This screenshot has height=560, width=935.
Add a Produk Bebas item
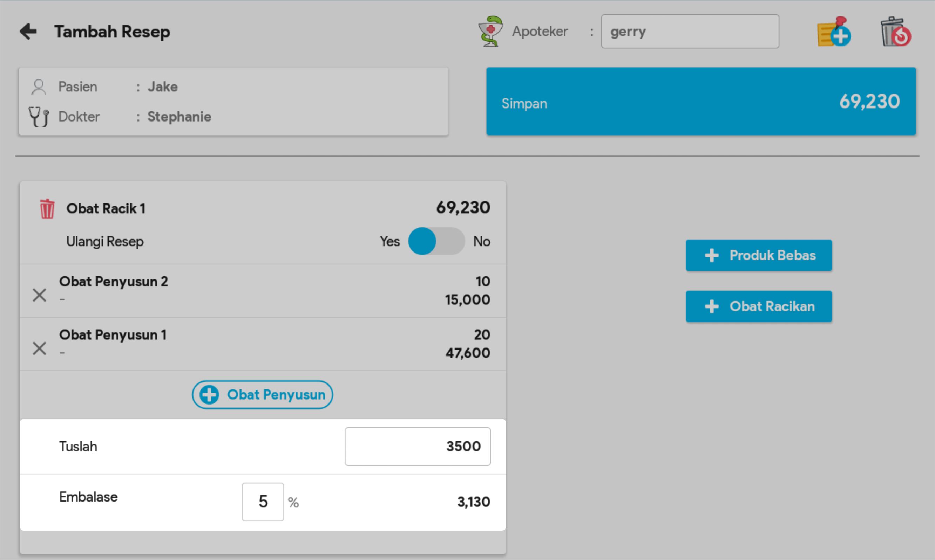pos(758,255)
